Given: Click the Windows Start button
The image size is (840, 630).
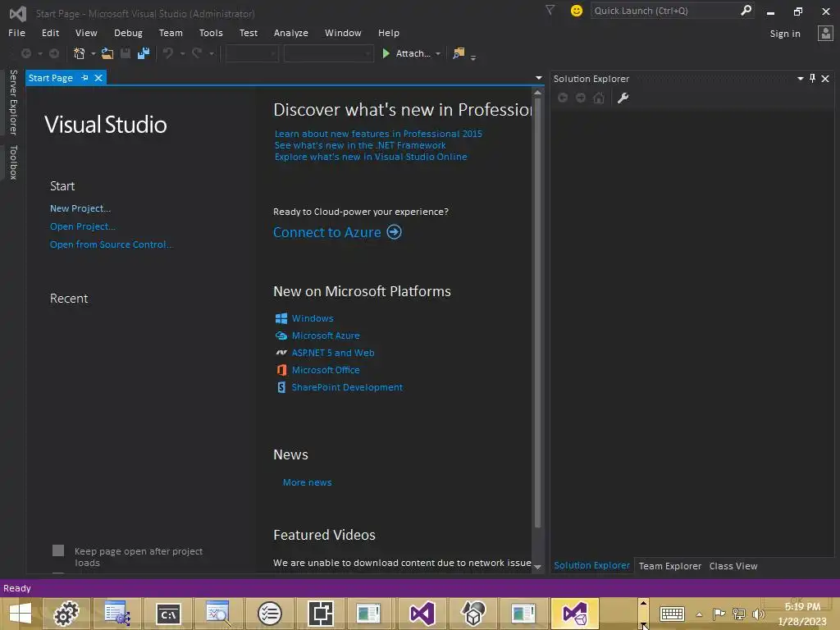Looking at the screenshot, I should (21, 614).
